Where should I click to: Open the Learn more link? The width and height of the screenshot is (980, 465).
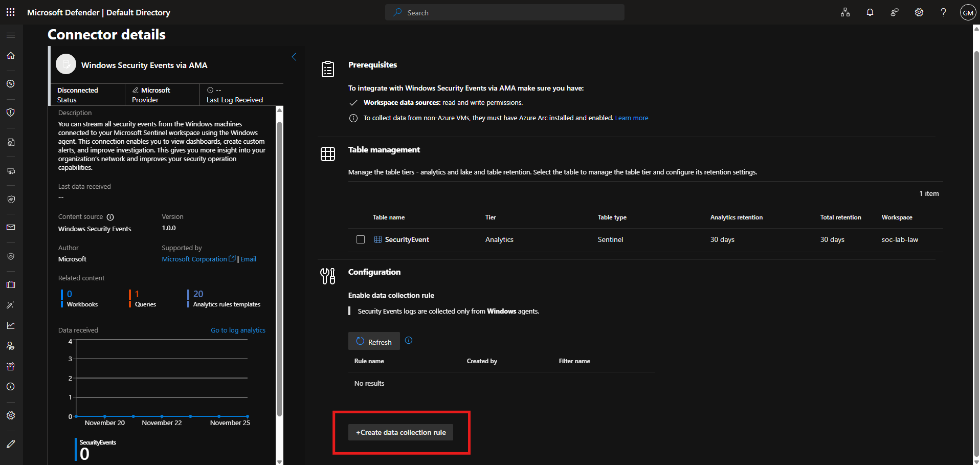[632, 118]
